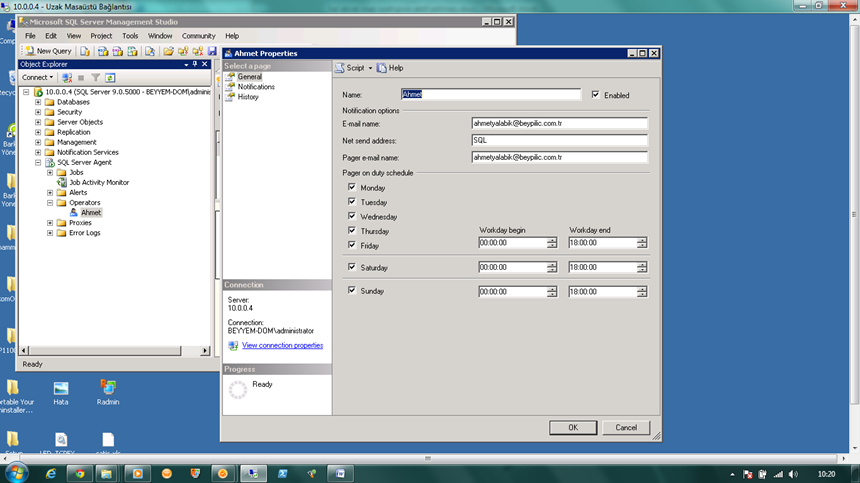Click the Disconnect icon in Object Explorer toolbar

point(67,77)
